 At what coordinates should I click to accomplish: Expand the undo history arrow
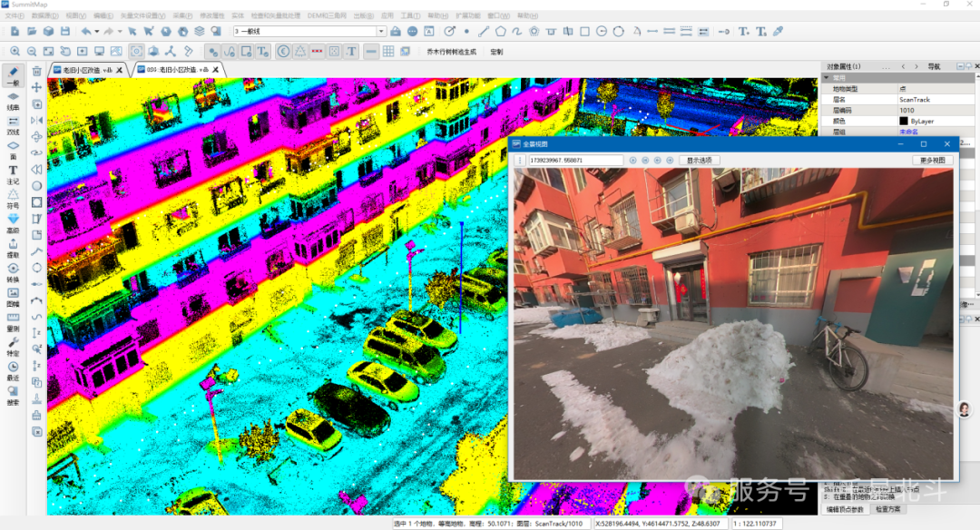(96, 31)
